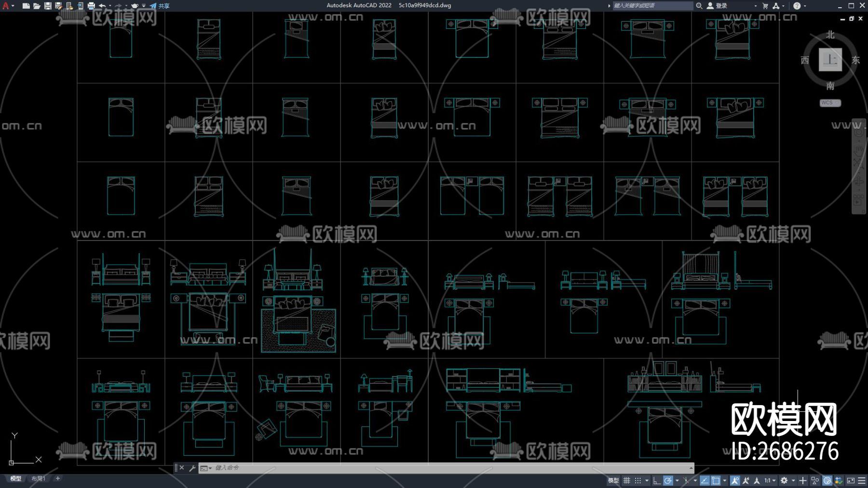Click the ViewCube west 西 label
The width and height of the screenshot is (868, 488).
point(805,60)
